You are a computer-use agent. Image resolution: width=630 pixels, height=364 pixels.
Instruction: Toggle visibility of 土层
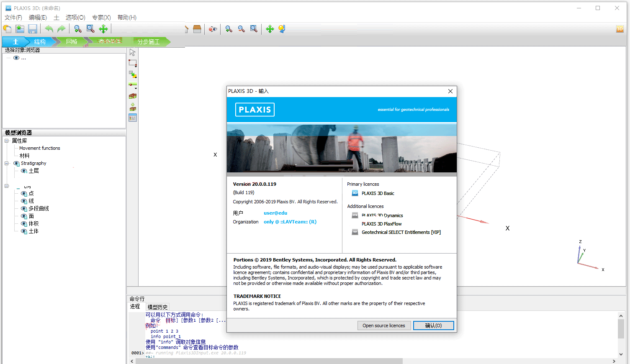pyautogui.click(x=24, y=171)
